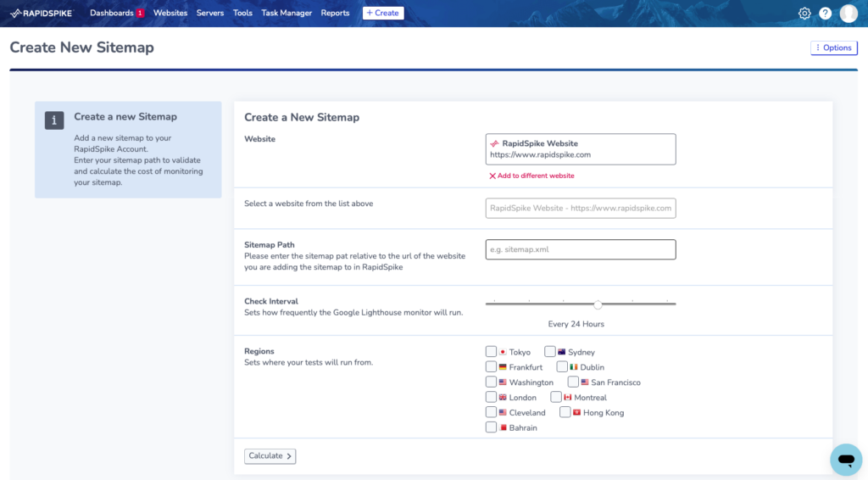Click the Check Interval slider handle
Viewport: 868px width, 480px height.
598,304
